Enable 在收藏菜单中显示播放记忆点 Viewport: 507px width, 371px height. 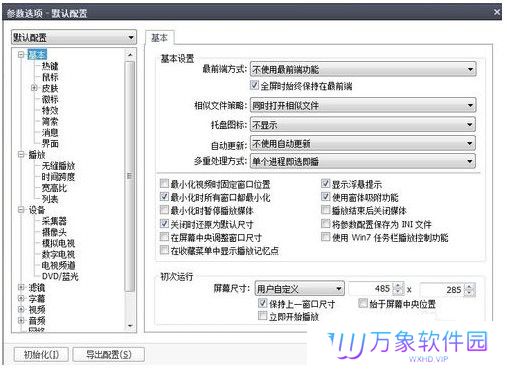point(164,250)
